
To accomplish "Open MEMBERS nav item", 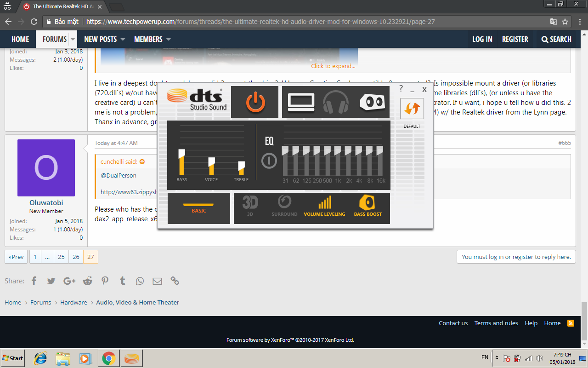I will point(148,39).
